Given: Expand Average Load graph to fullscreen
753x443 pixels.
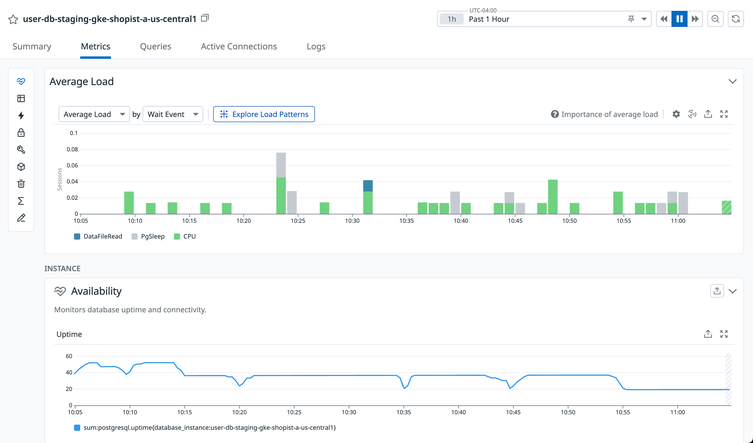Looking at the screenshot, I should point(724,115).
